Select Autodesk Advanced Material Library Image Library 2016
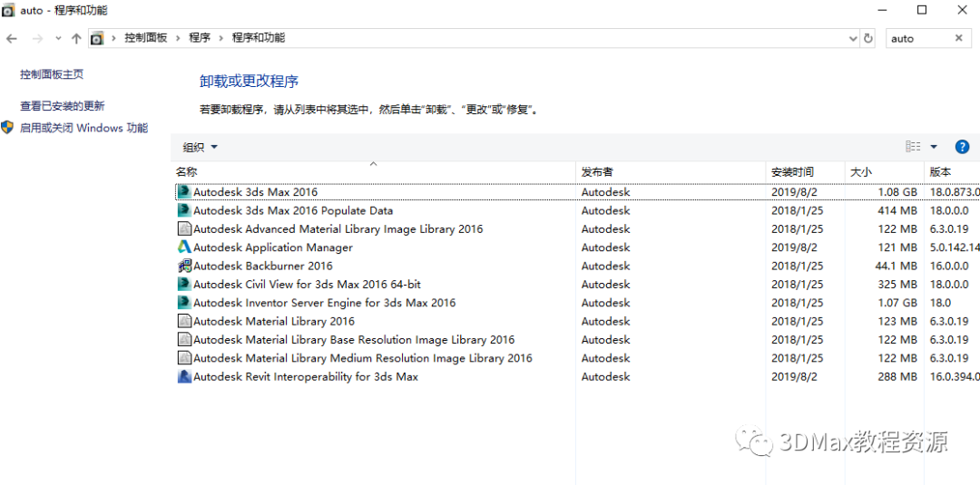This screenshot has width=980, height=485. 338,229
